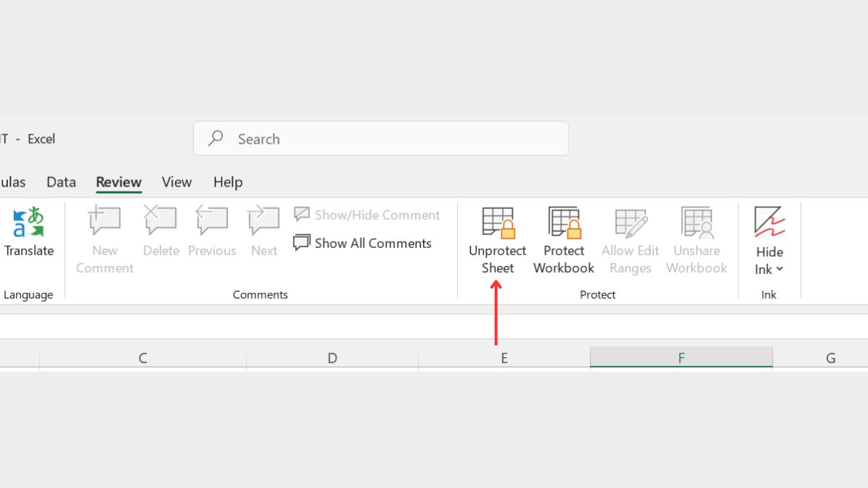Go to the Previous comment
This screenshot has width=868, height=488.
coord(212,221)
